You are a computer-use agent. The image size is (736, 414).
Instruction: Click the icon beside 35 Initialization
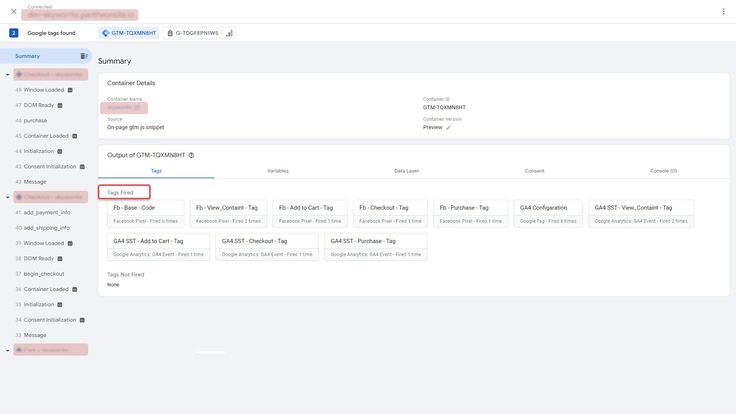tap(60, 305)
